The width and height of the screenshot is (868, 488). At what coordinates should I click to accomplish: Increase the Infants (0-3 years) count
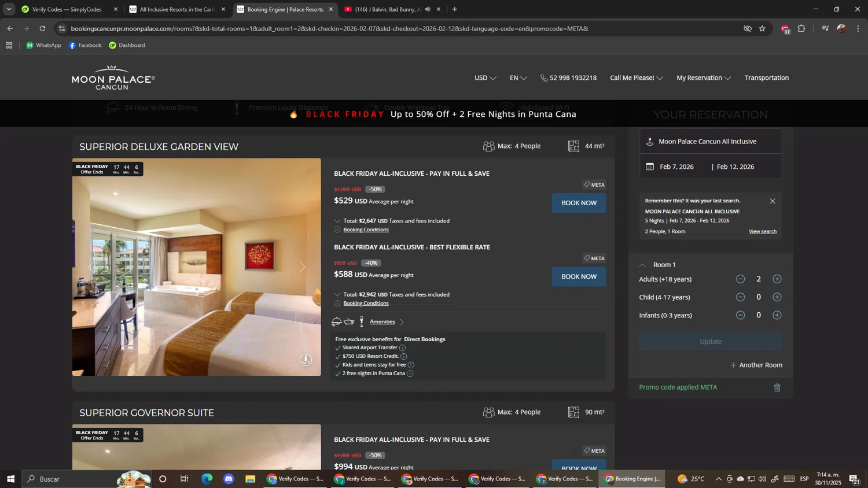(x=777, y=315)
